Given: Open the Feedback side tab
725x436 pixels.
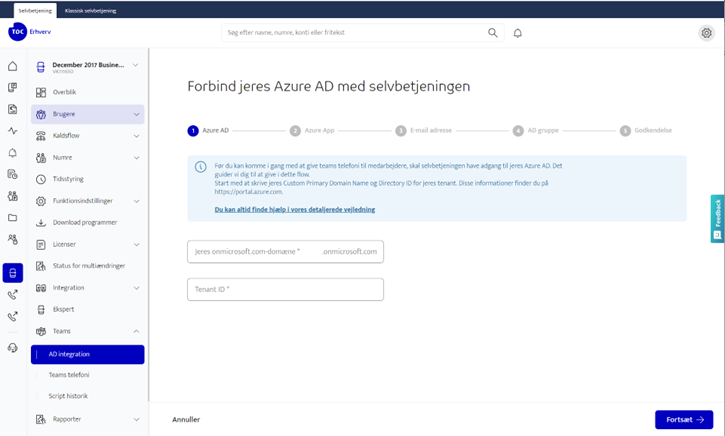Looking at the screenshot, I should 717,219.
